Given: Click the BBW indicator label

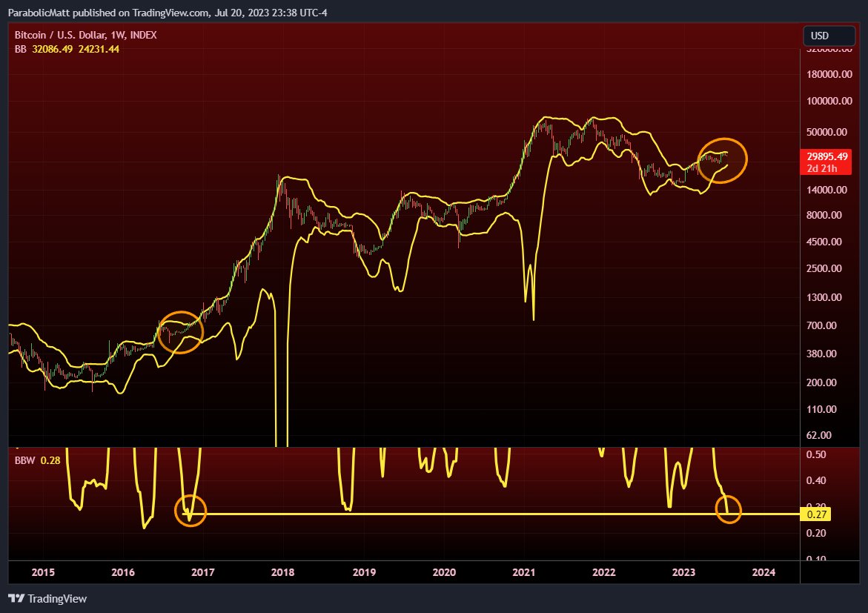Looking at the screenshot, I should 25,460.
